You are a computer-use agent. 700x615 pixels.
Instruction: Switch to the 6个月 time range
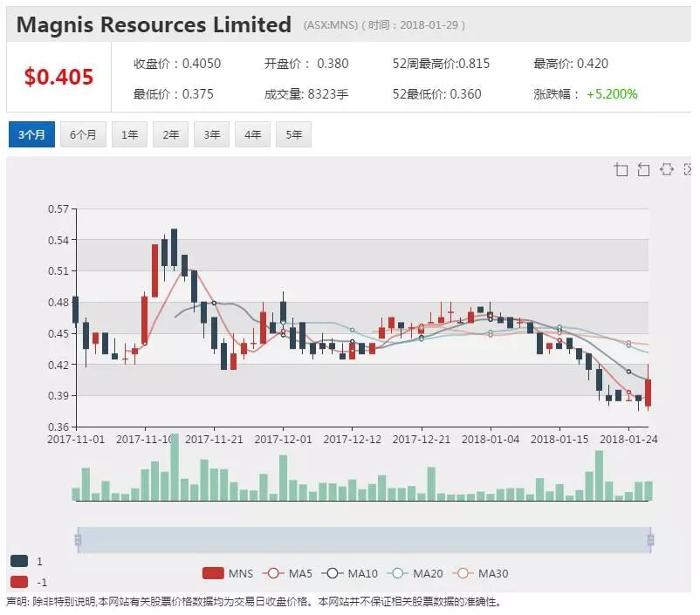click(83, 134)
